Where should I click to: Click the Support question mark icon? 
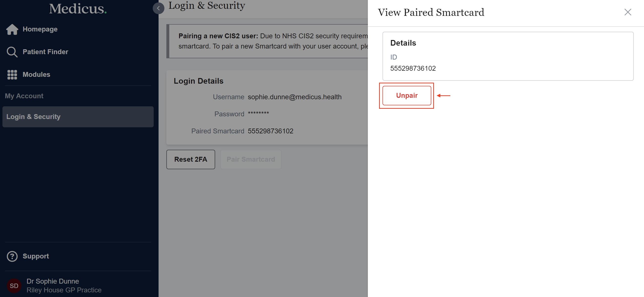tap(12, 256)
